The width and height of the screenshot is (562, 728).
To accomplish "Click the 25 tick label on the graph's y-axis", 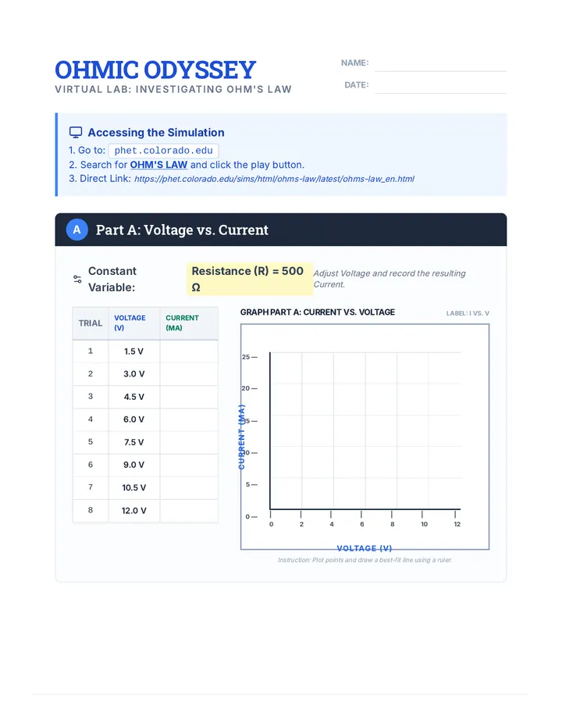I will coord(246,357).
